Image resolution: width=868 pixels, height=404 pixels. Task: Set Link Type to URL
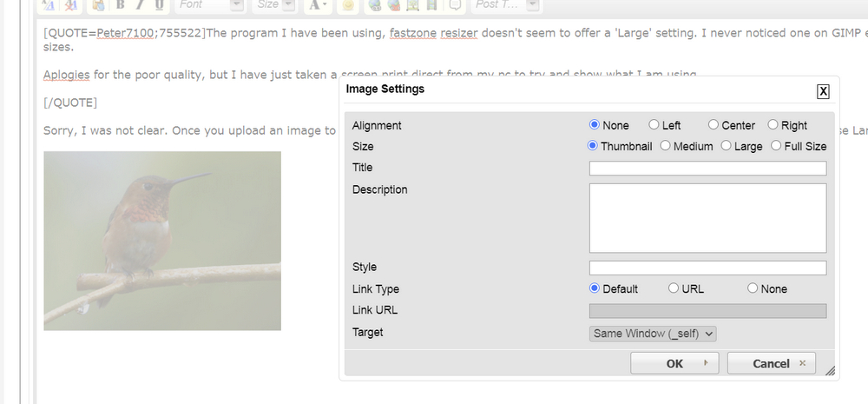click(x=674, y=288)
